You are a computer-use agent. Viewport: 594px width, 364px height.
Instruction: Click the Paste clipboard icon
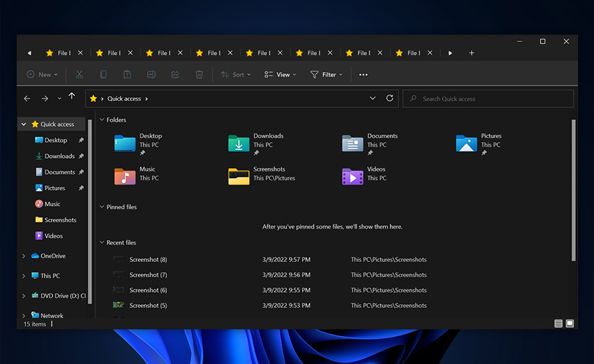click(127, 75)
